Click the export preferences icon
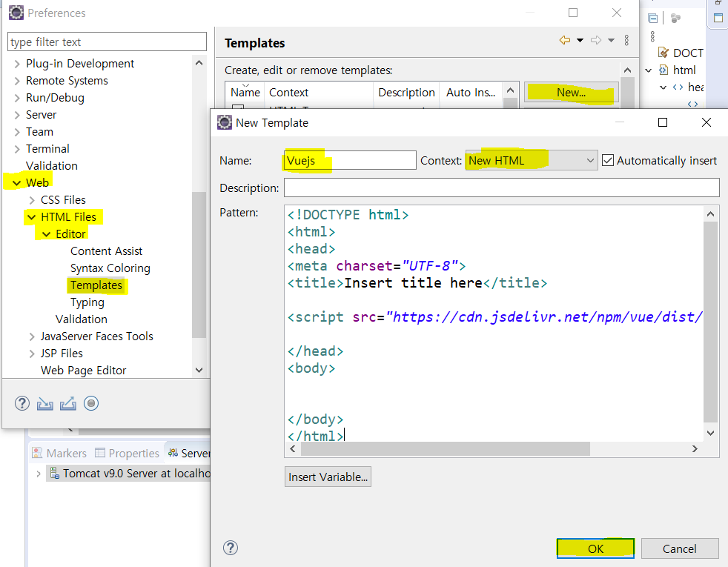Viewport: 728px width, 567px height. [67, 404]
